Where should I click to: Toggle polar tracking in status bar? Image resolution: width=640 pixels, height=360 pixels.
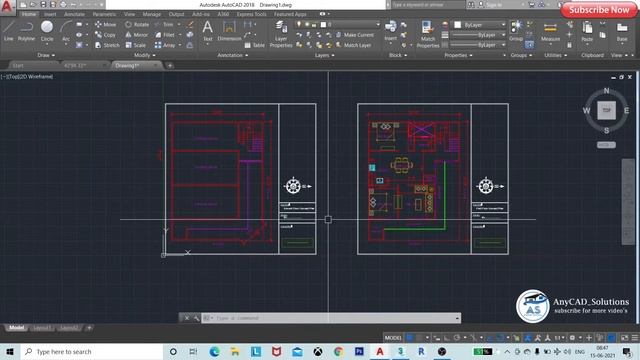[x=457, y=338]
